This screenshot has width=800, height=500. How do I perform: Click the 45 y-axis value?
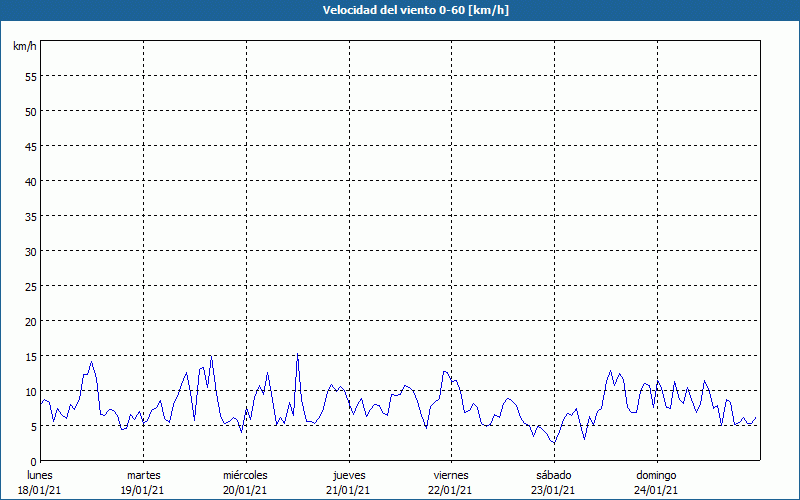pyautogui.click(x=31, y=146)
